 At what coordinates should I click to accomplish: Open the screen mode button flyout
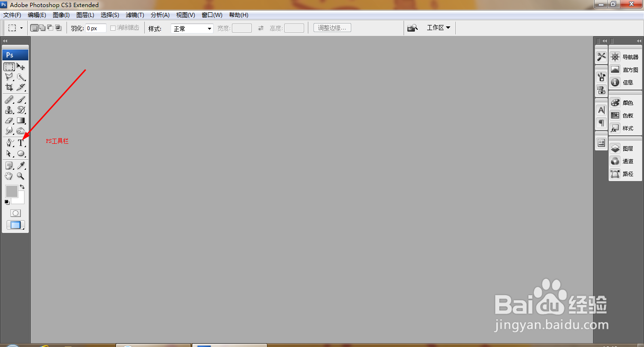(16, 225)
